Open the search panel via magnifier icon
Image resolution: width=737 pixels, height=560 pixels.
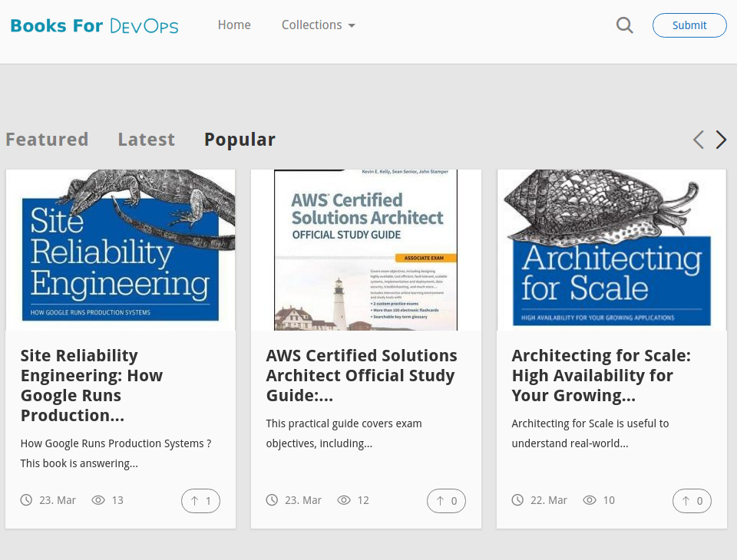click(624, 25)
